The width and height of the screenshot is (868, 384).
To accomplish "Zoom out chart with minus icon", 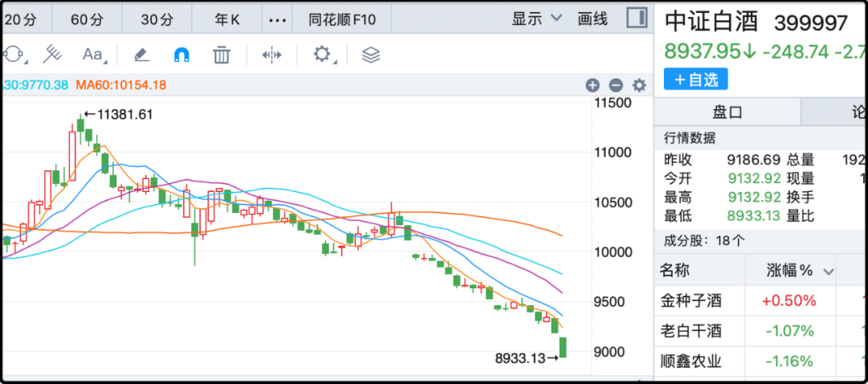I will point(616,85).
